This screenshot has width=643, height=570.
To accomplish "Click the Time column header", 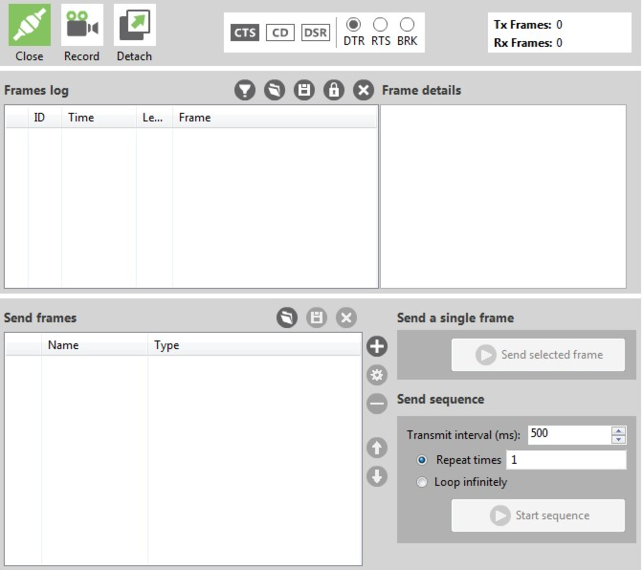I will tap(99, 118).
